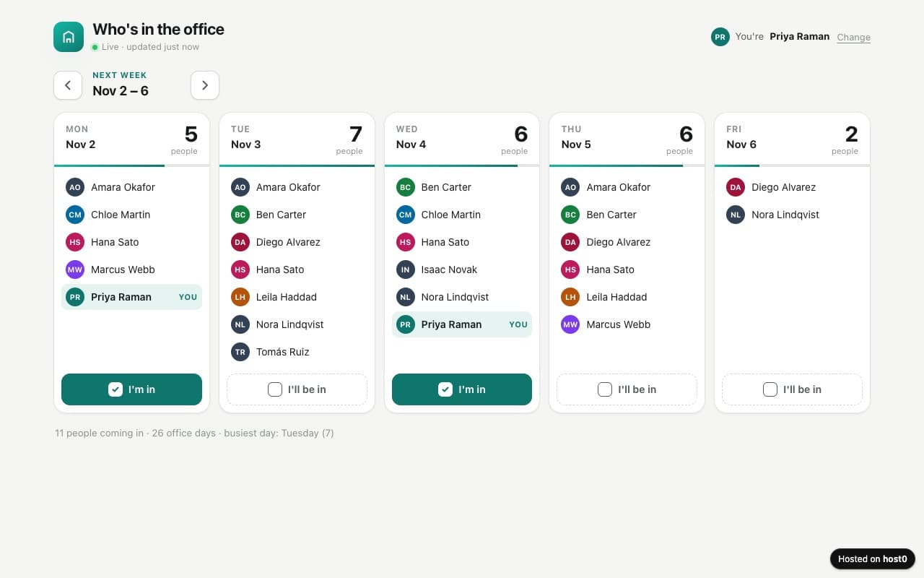
Task: Click Diego Alvarez's avatar in Friday column
Action: (736, 187)
